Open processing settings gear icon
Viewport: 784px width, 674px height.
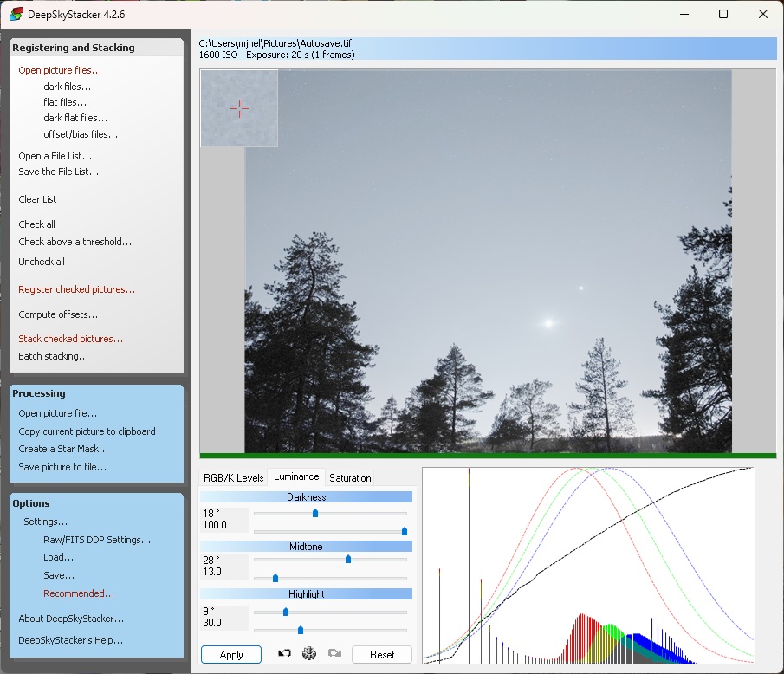[x=308, y=654]
